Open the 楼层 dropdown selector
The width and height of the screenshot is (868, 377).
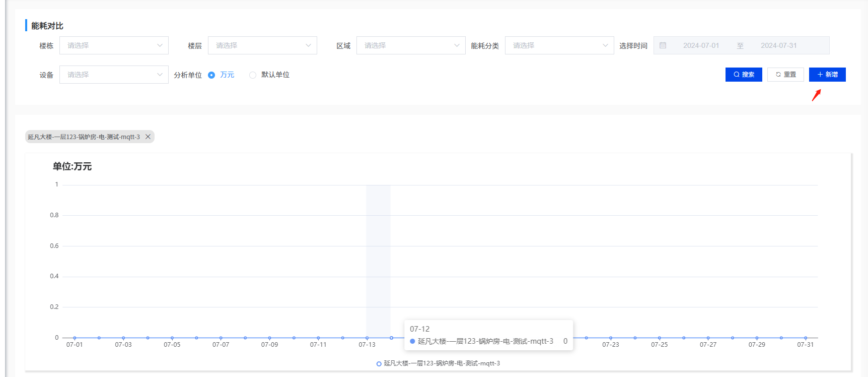(x=262, y=45)
